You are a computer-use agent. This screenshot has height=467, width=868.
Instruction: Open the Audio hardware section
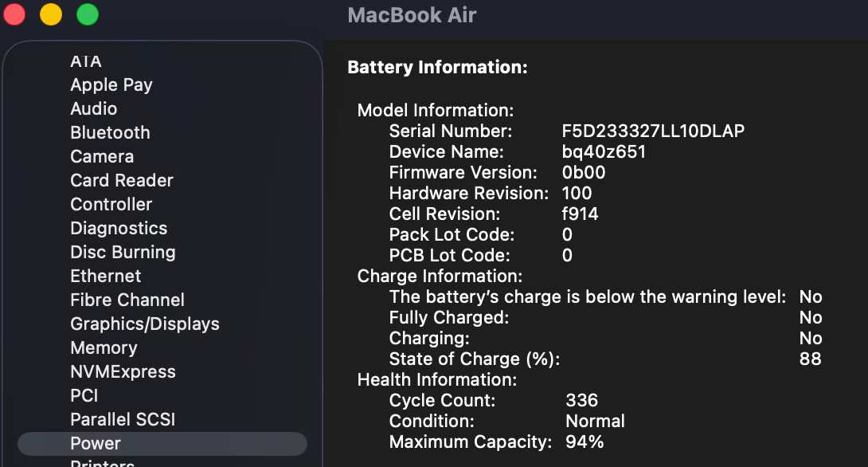(94, 108)
